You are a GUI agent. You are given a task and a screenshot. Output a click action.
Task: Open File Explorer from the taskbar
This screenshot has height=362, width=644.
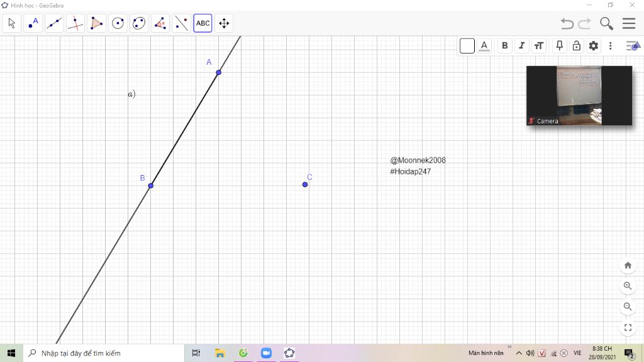pyautogui.click(x=219, y=353)
